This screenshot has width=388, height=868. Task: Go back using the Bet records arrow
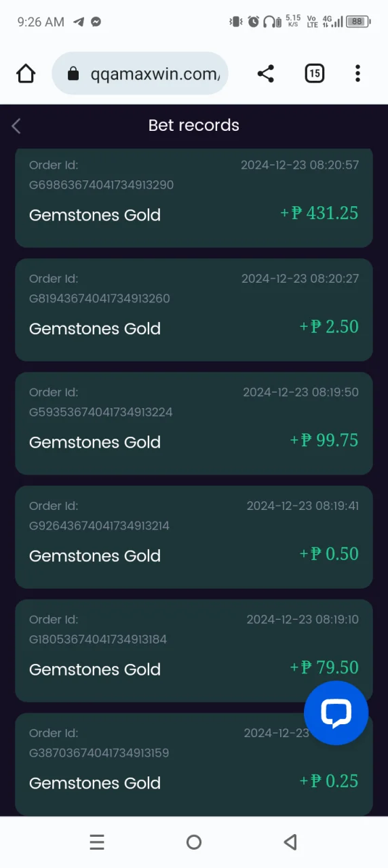point(16,125)
